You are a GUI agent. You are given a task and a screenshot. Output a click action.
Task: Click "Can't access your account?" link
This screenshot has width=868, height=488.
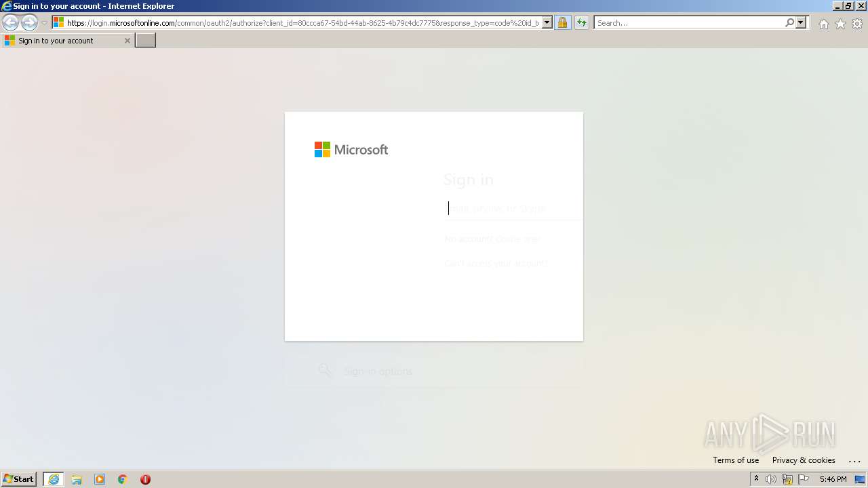pyautogui.click(x=496, y=264)
